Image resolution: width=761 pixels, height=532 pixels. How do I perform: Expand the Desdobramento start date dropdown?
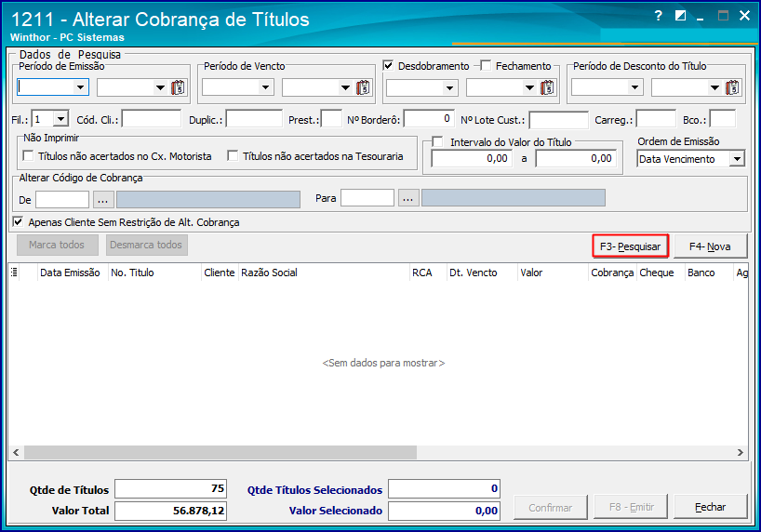click(x=449, y=87)
